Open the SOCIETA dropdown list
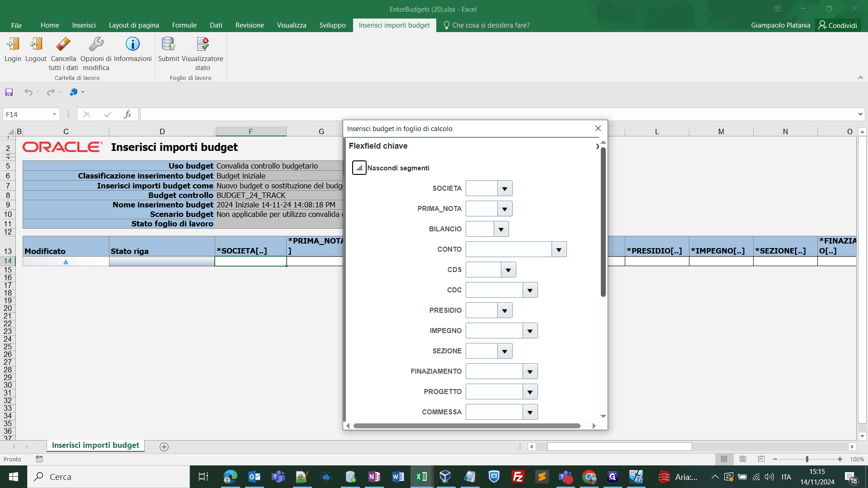This screenshot has height=488, width=868. click(505, 188)
